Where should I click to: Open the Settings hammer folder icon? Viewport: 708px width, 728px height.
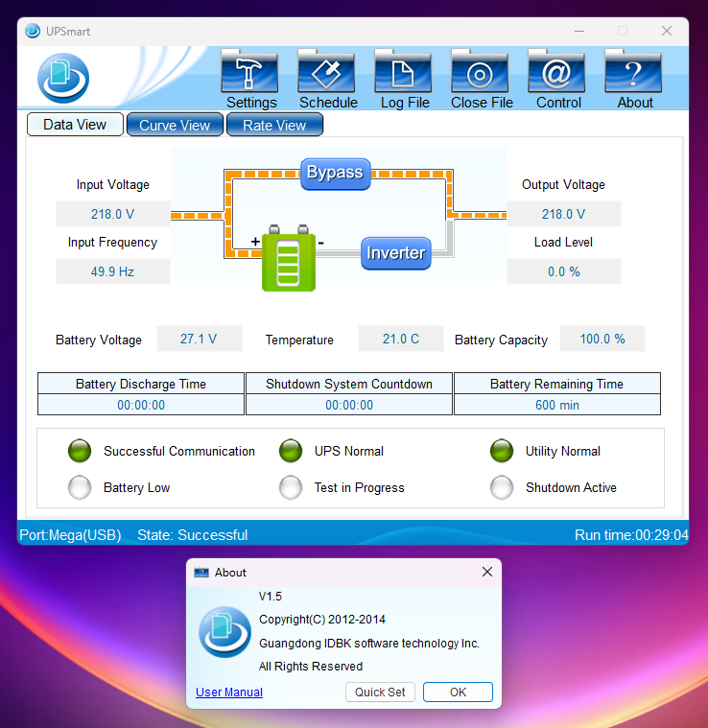pos(250,74)
